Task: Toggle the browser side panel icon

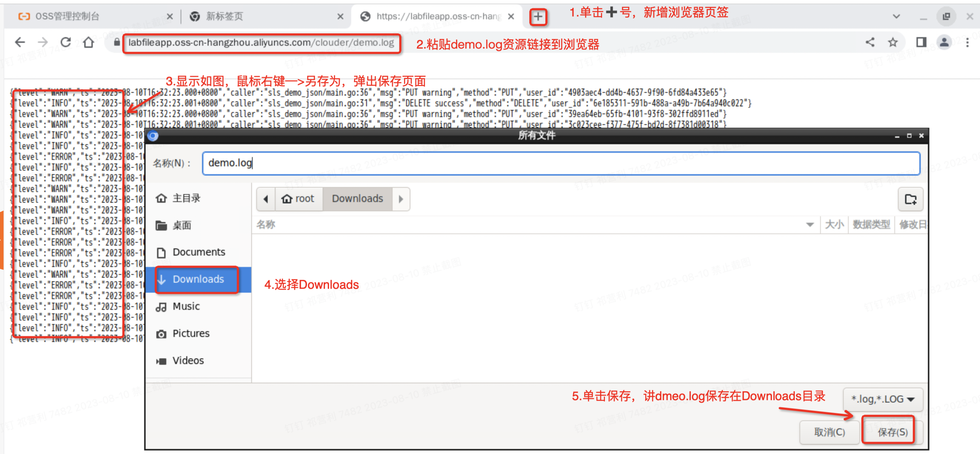Action: pos(921,42)
